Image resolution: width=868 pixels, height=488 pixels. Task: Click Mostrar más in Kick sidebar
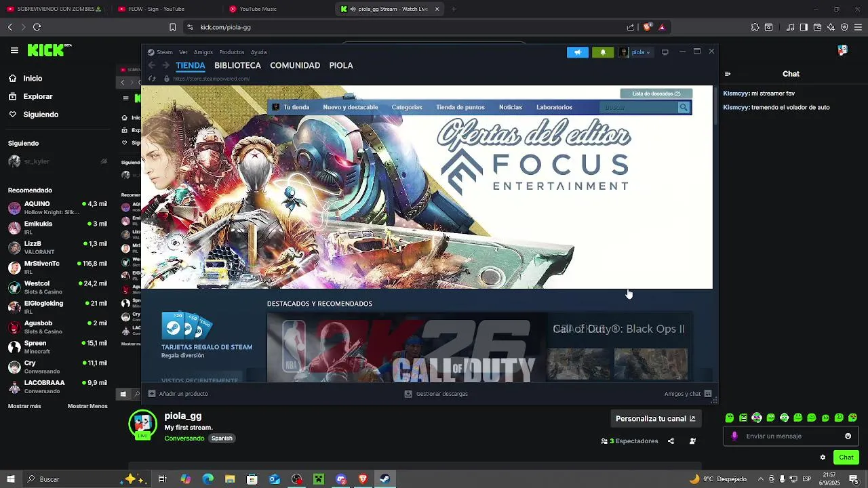tap(24, 406)
